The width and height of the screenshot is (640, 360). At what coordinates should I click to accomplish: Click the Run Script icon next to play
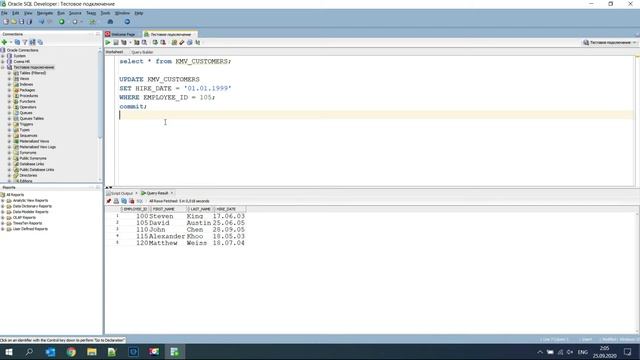116,42
